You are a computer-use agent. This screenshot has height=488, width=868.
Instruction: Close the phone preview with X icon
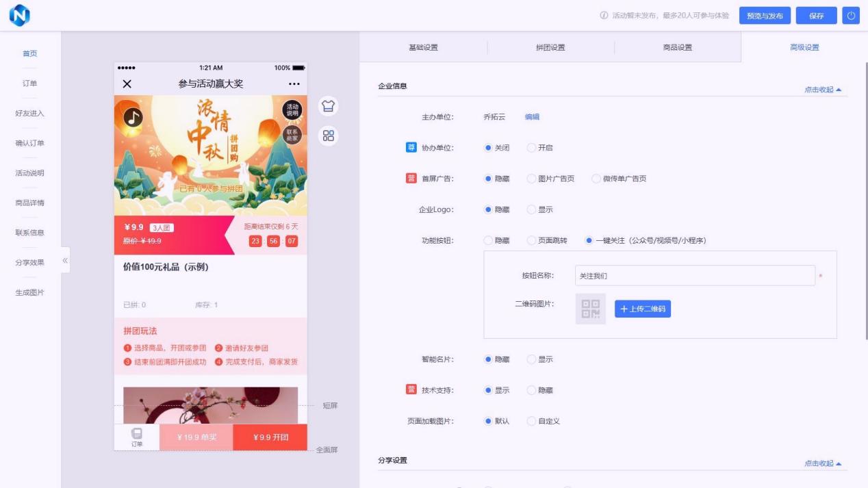coord(127,84)
